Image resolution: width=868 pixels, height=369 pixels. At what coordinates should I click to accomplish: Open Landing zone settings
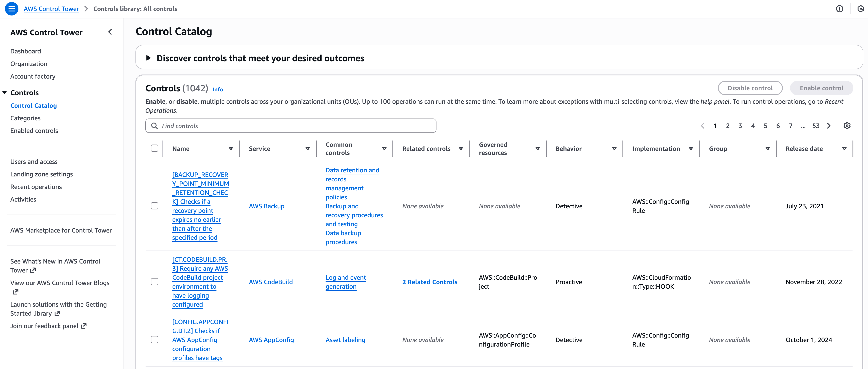pyautogui.click(x=41, y=174)
